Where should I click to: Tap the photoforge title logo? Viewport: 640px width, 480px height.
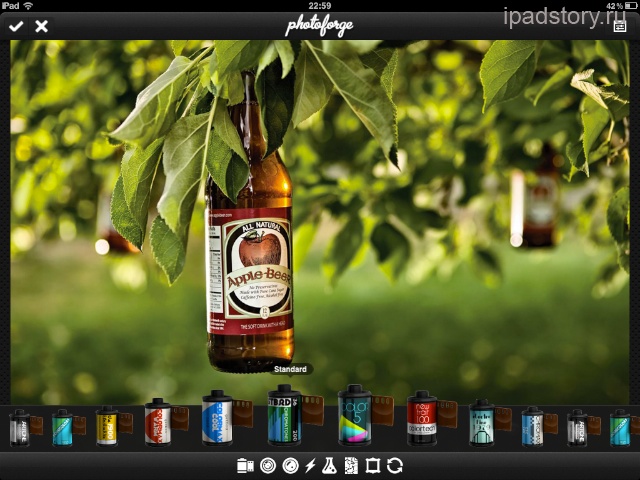[x=319, y=27]
